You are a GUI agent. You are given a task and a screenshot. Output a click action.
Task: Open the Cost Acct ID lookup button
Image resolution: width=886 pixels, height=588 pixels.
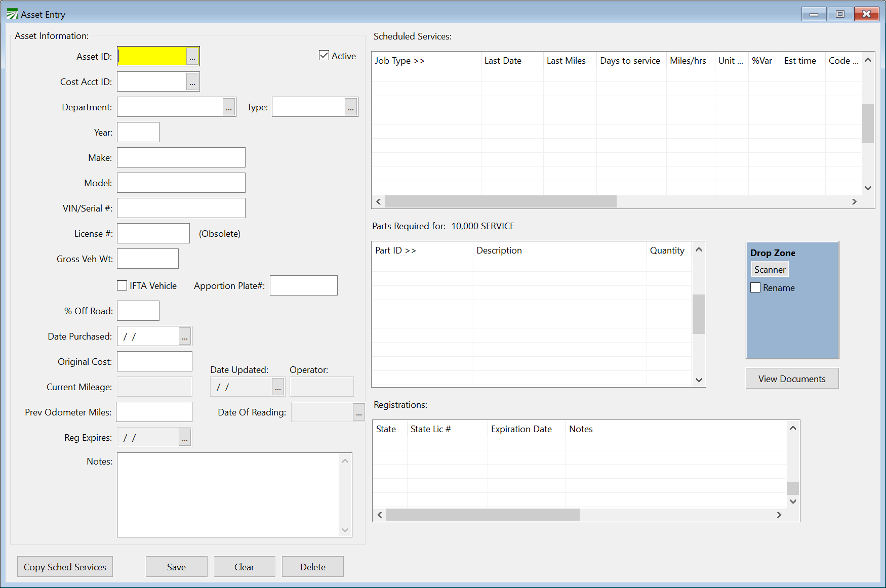tap(192, 82)
